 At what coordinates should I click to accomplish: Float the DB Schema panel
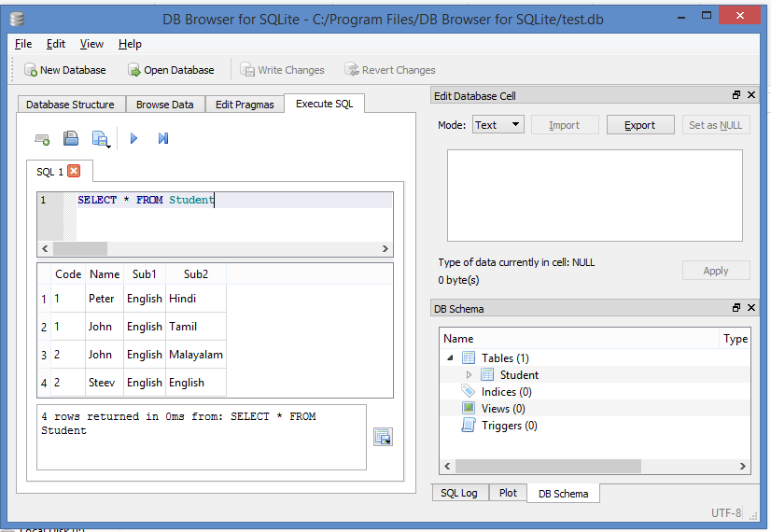(736, 308)
